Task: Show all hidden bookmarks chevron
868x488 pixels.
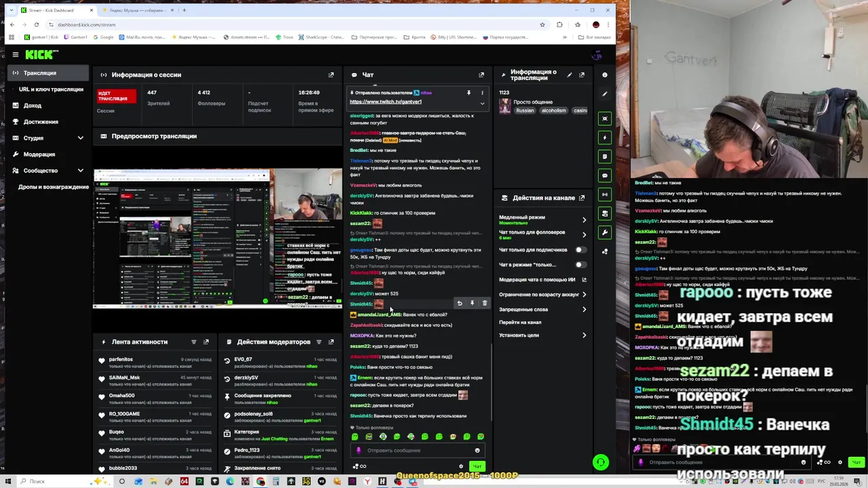Action: coord(564,37)
